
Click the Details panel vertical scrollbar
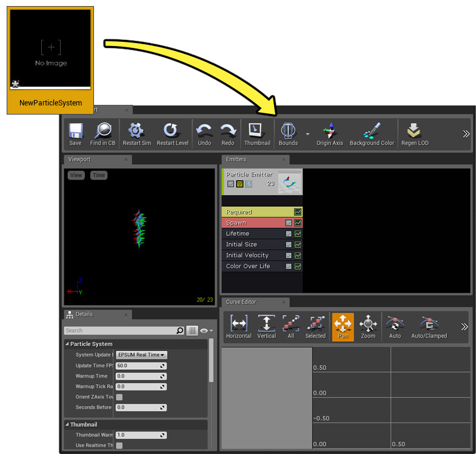click(211, 360)
